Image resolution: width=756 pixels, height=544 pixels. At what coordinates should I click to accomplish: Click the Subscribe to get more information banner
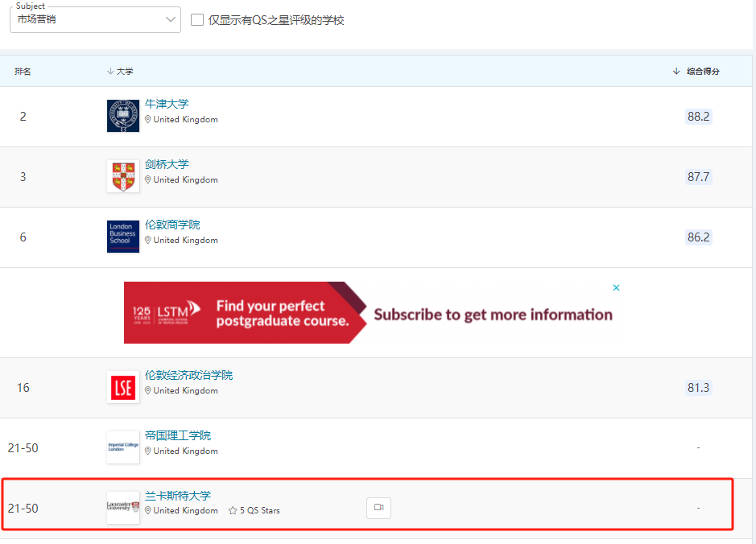491,314
